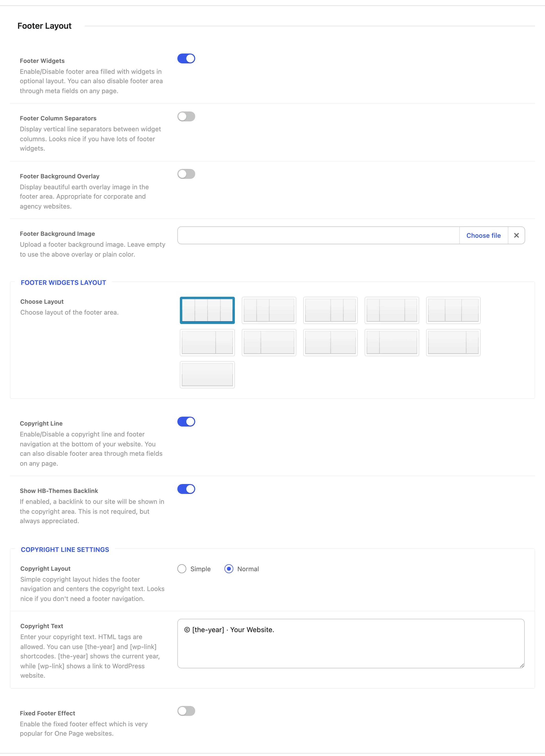Select the two equal halves footer layout

coord(330,343)
